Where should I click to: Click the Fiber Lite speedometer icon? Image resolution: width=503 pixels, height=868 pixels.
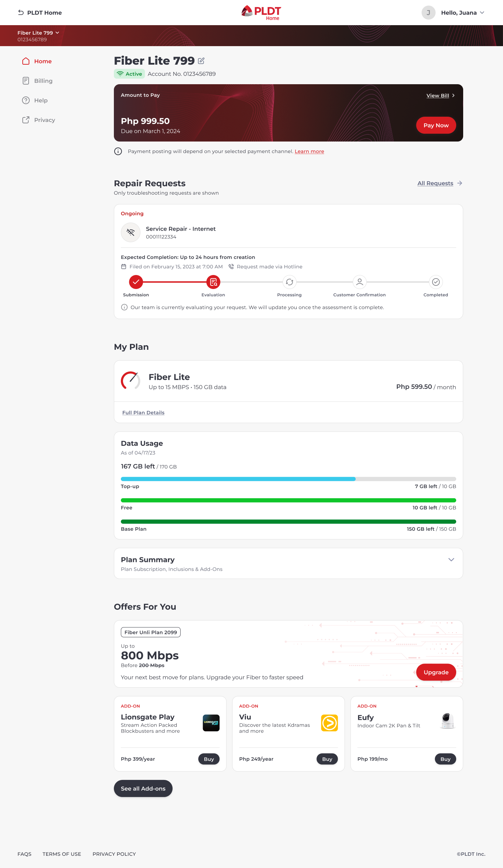pos(131,381)
